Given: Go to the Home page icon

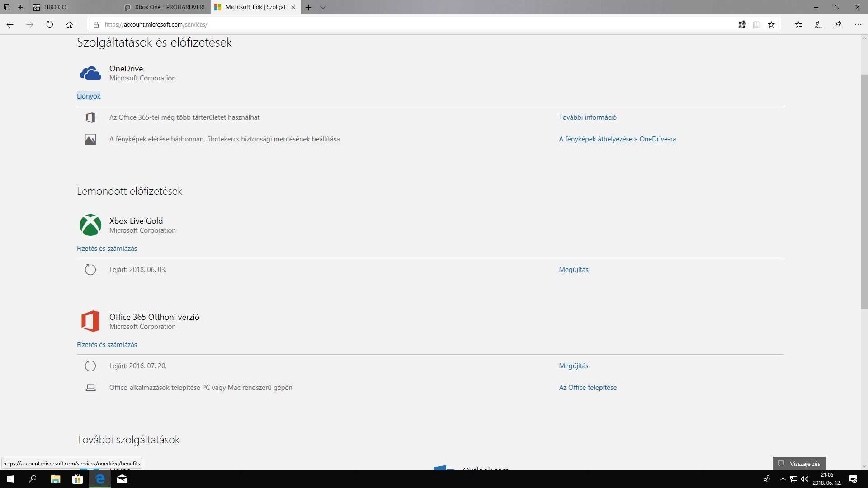Looking at the screenshot, I should point(70,25).
